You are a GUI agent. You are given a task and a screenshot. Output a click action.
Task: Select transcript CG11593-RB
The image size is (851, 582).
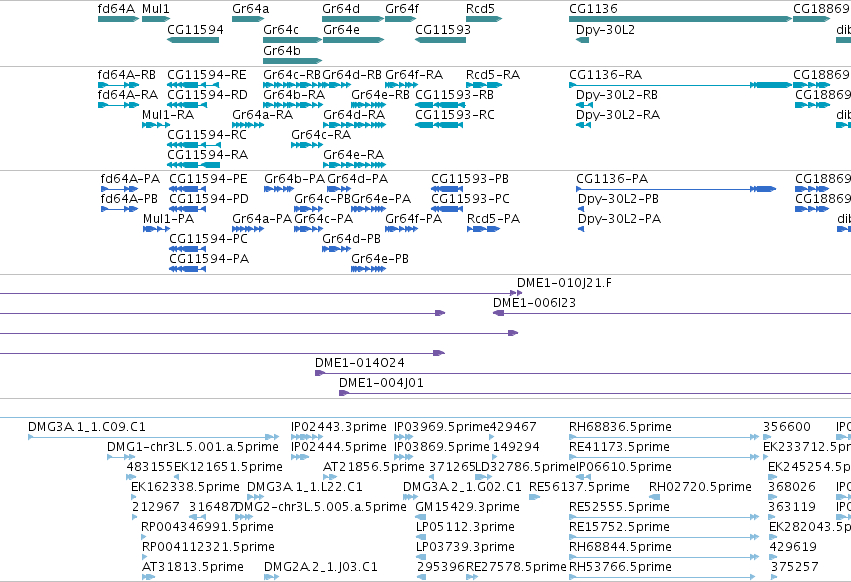click(455, 95)
